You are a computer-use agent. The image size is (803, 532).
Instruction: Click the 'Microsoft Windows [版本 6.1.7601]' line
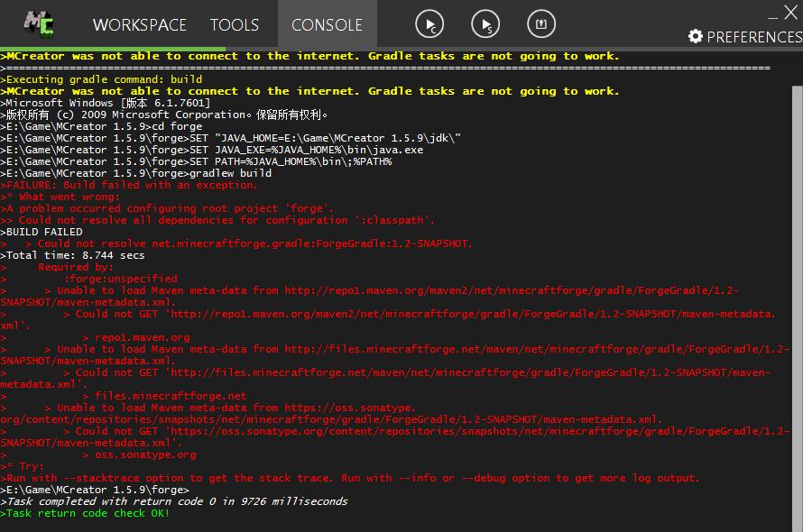106,103
